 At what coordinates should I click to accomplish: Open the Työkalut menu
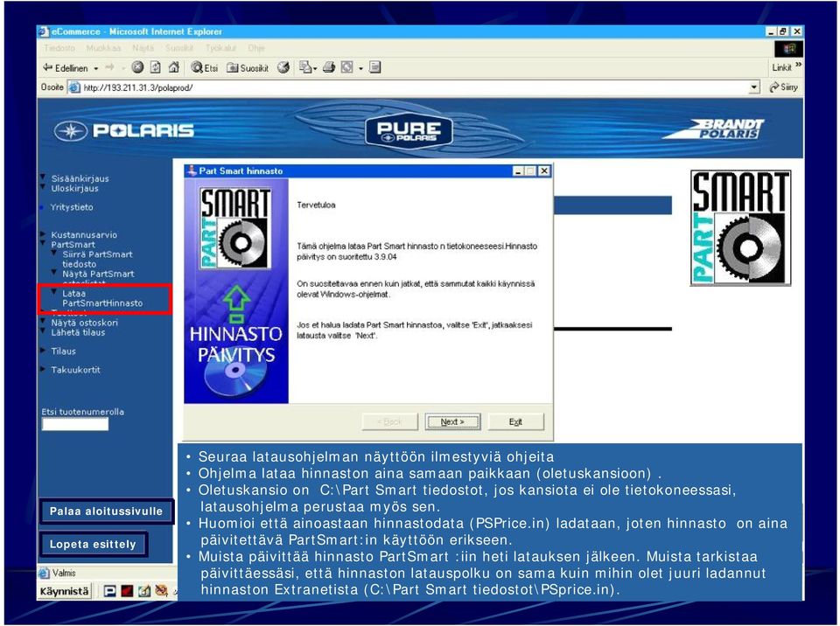click(220, 48)
